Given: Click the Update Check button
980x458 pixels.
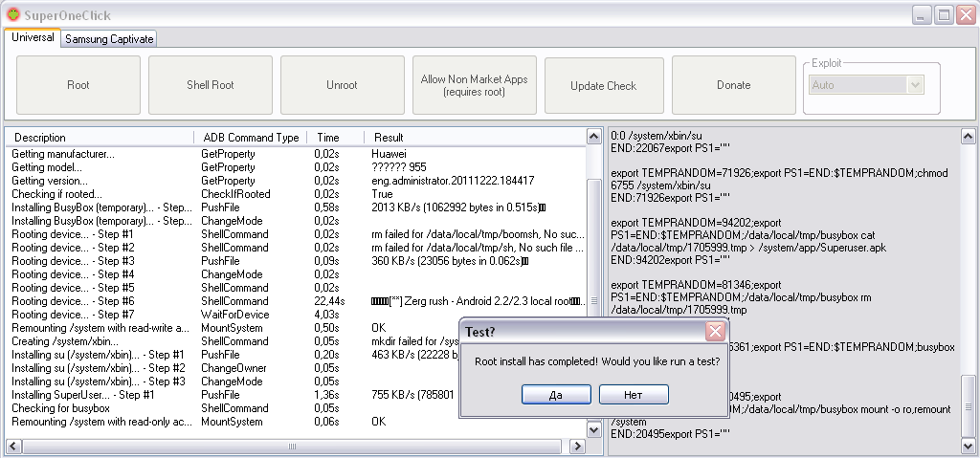Looking at the screenshot, I should tap(604, 86).
